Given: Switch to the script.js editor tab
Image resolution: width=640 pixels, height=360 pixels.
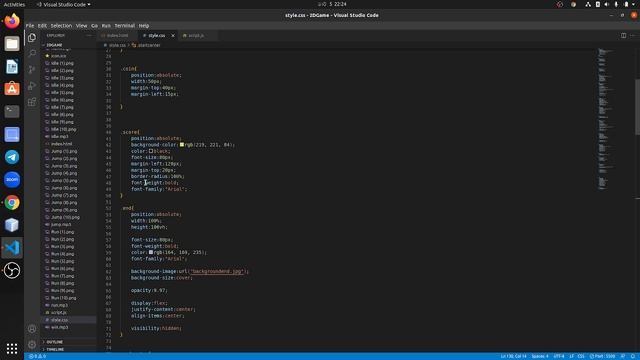Looking at the screenshot, I should pyautogui.click(x=197, y=36).
